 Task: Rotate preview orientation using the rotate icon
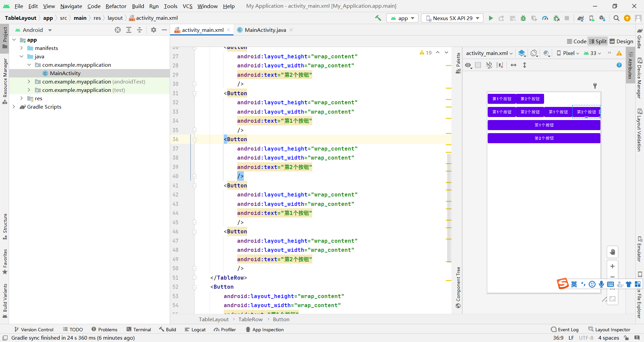[x=534, y=53]
